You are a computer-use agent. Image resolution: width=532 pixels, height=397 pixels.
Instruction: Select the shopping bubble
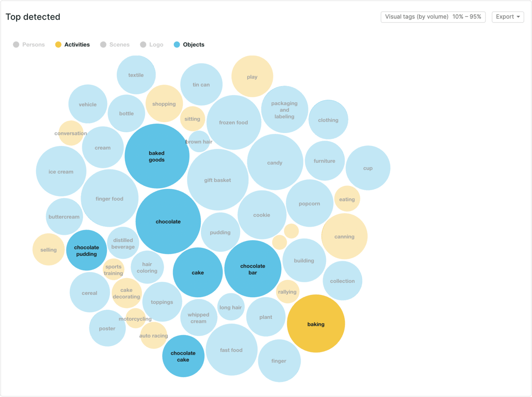tap(164, 104)
